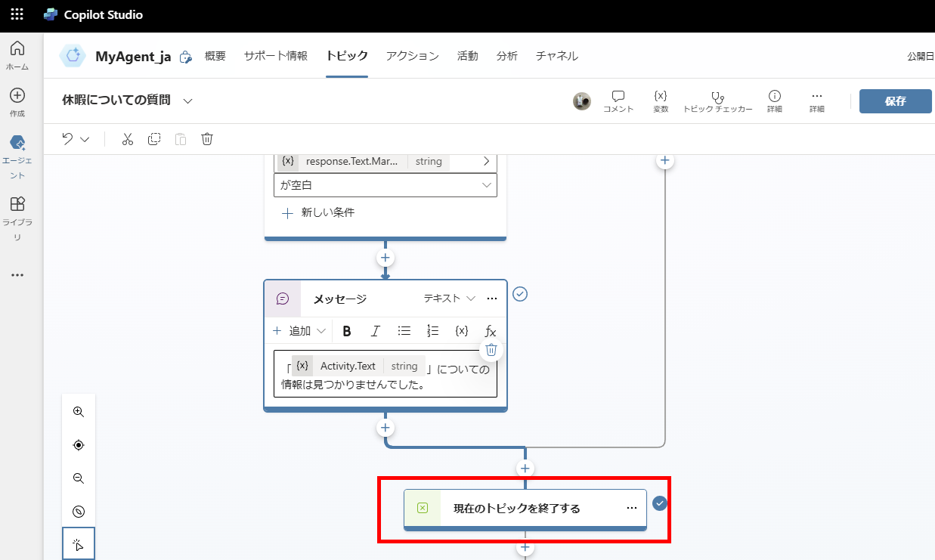
Task: Zoom in on the topic canvas
Action: click(79, 411)
